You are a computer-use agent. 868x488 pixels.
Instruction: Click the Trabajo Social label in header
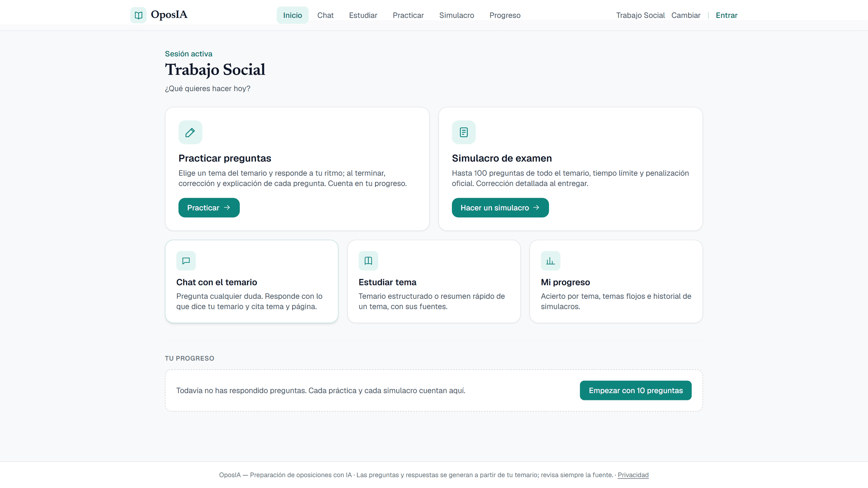tap(640, 15)
